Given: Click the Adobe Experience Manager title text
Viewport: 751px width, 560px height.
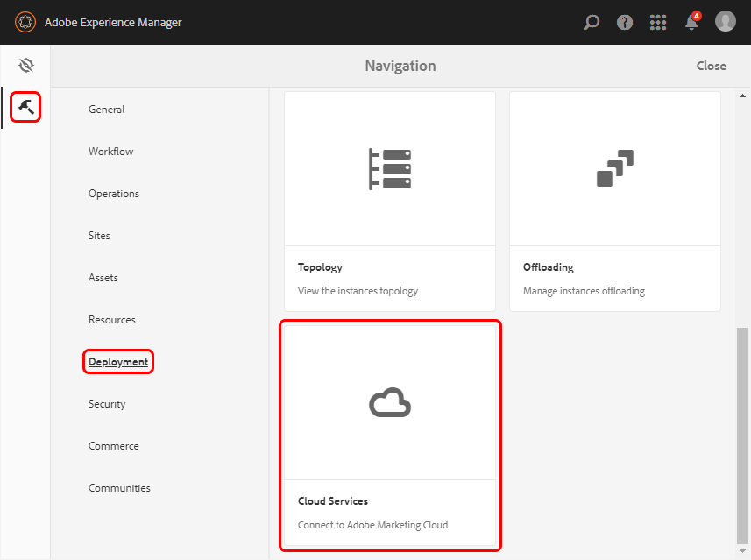Looking at the screenshot, I should click(x=113, y=23).
